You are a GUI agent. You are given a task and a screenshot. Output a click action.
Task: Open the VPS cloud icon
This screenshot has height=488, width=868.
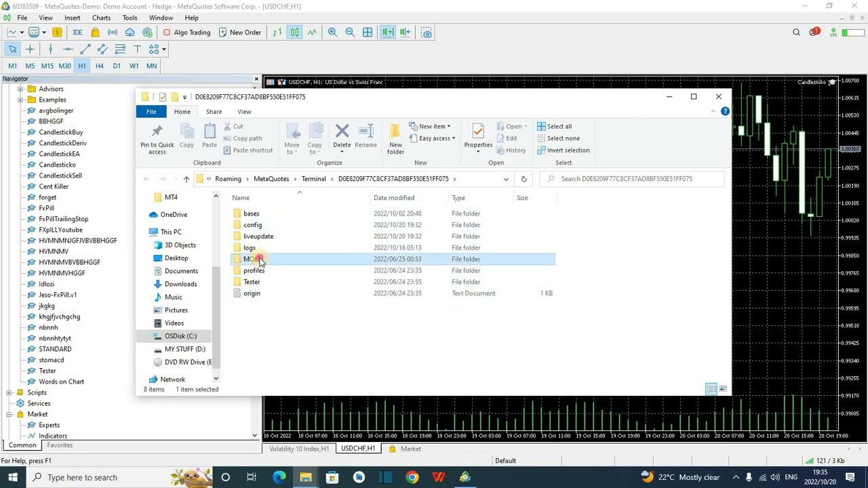pyautogui.click(x=130, y=33)
